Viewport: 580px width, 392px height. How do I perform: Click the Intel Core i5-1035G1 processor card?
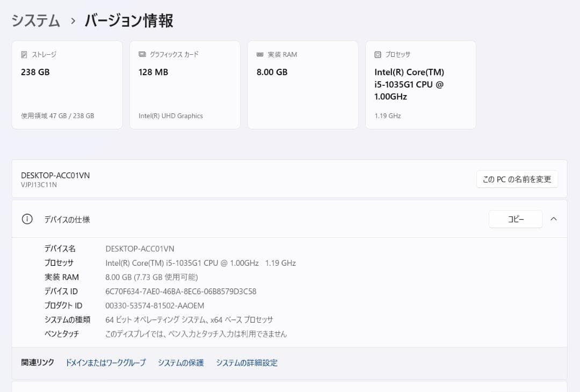(x=421, y=84)
